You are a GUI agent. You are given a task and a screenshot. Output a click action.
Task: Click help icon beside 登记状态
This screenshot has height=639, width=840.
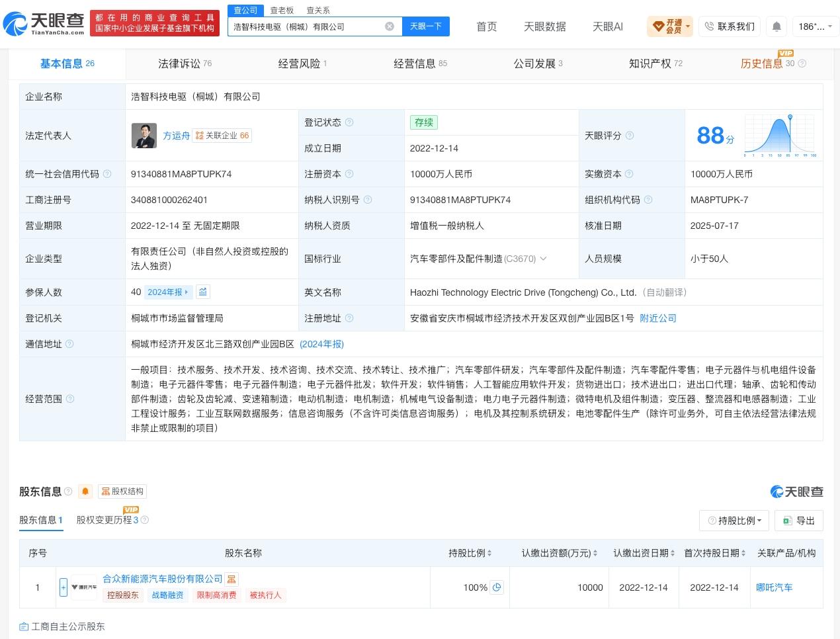[x=349, y=122]
